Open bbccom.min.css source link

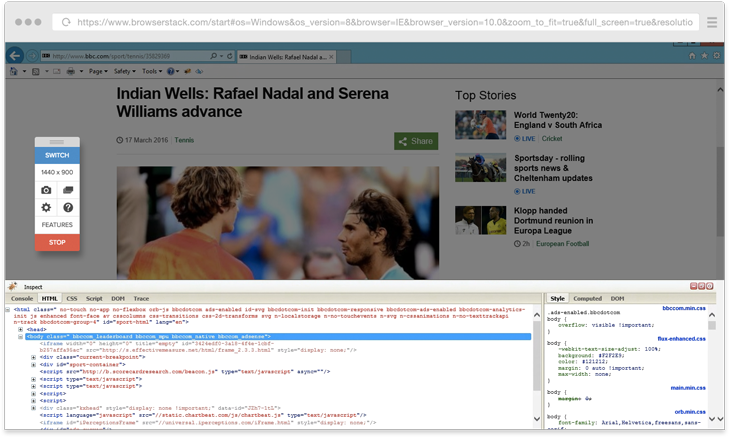coord(684,308)
